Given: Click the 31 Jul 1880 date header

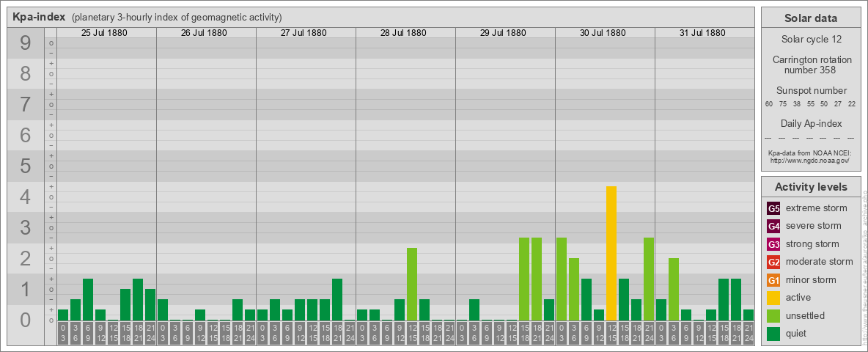Looking at the screenshot, I should 702,33.
